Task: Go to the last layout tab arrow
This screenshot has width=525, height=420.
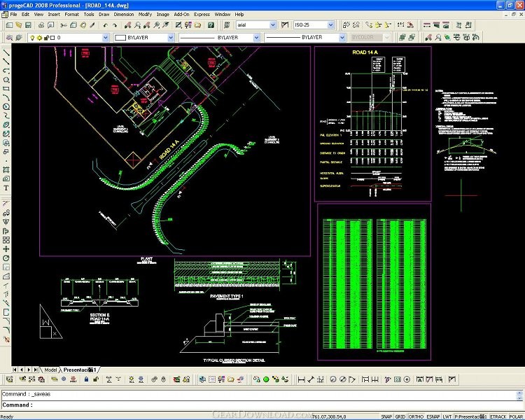Action: 36,370
